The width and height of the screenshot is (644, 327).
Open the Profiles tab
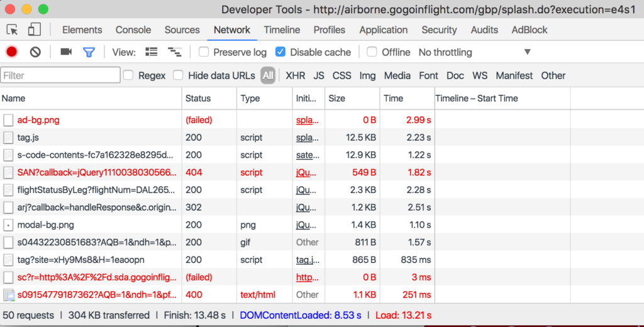tap(330, 30)
